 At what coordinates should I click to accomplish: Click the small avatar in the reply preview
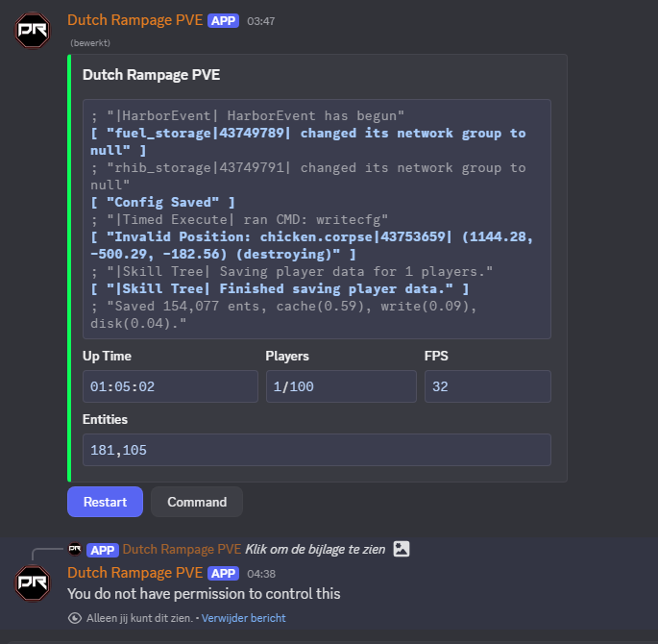(x=75, y=549)
